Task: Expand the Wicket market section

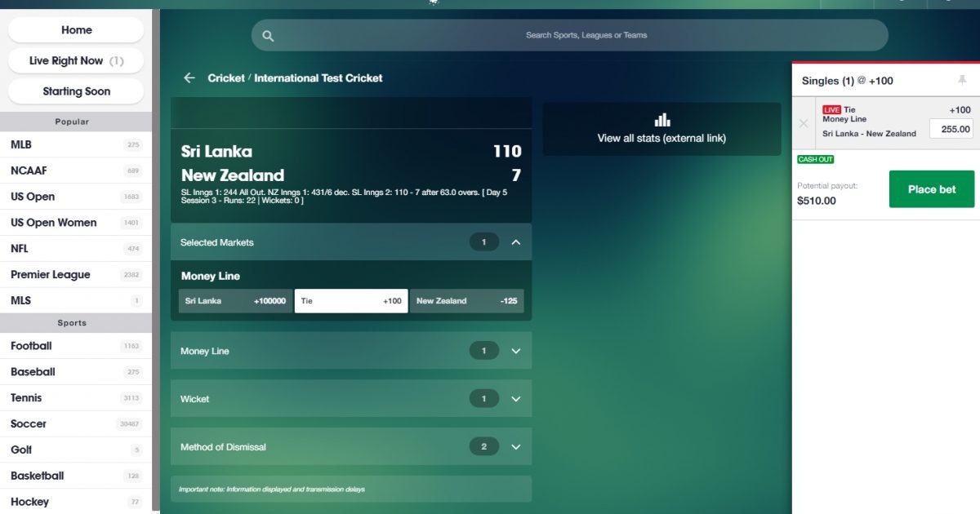Action: (x=515, y=399)
